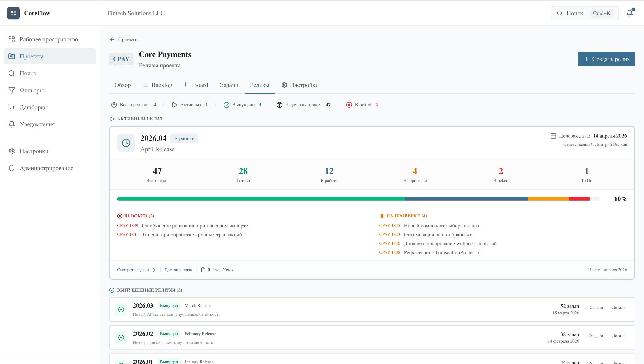Image resolution: width=644 pixels, height=364 pixels.
Task: Click the 60% release progress bar
Action: [358, 199]
